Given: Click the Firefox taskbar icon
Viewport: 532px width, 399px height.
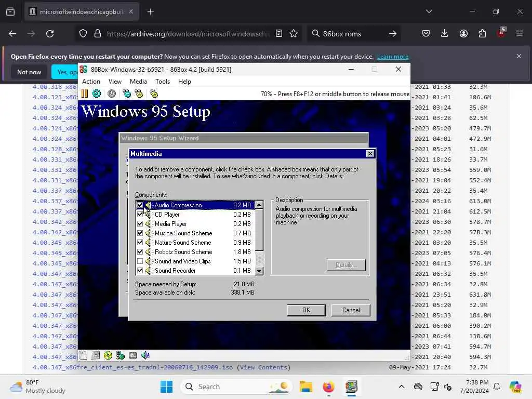Looking at the screenshot, I should point(328,387).
